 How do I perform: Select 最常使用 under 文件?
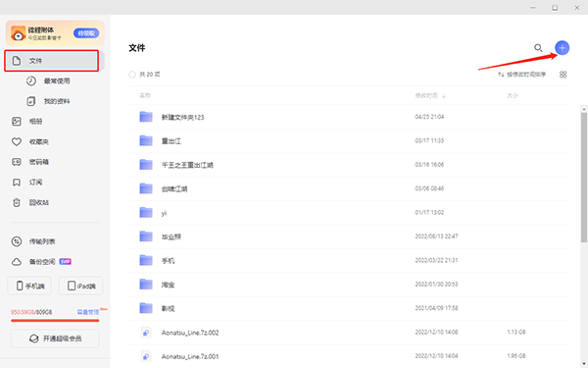[x=57, y=81]
